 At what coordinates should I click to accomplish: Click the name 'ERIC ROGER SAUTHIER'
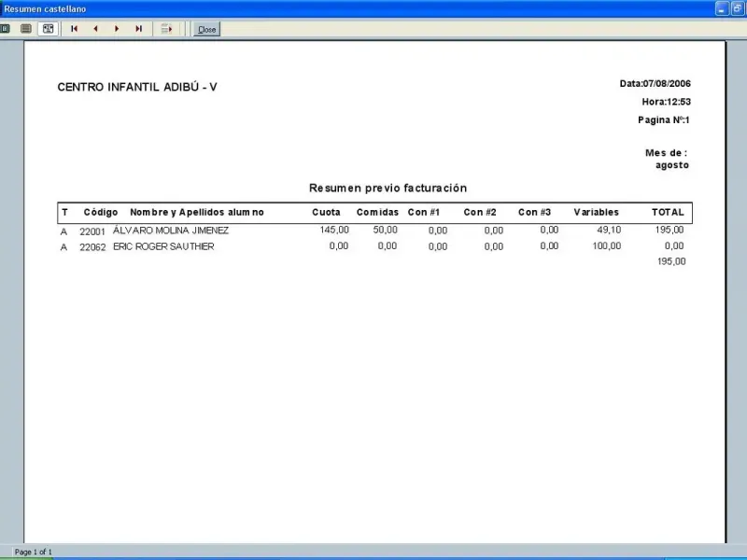click(163, 246)
